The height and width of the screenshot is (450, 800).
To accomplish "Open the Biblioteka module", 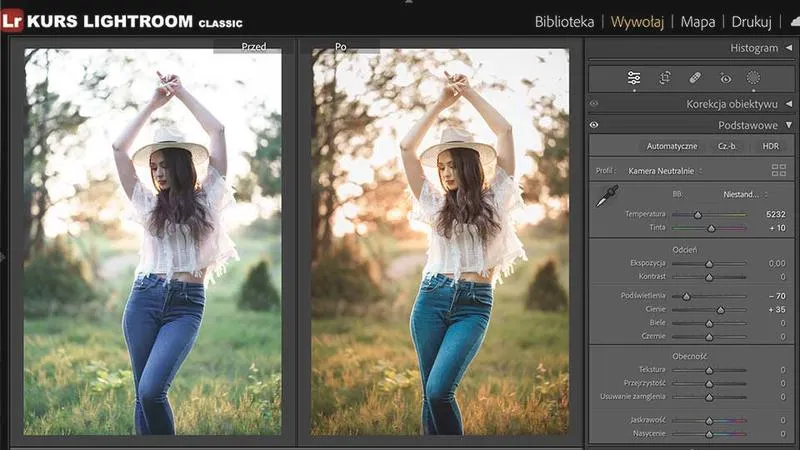I will [x=564, y=22].
